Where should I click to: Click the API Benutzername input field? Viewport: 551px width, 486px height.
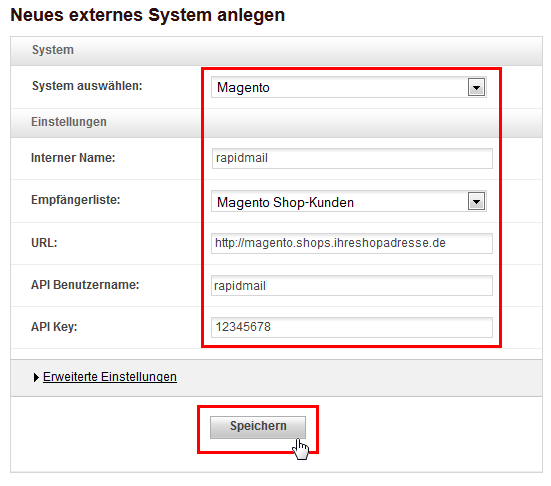pos(352,285)
